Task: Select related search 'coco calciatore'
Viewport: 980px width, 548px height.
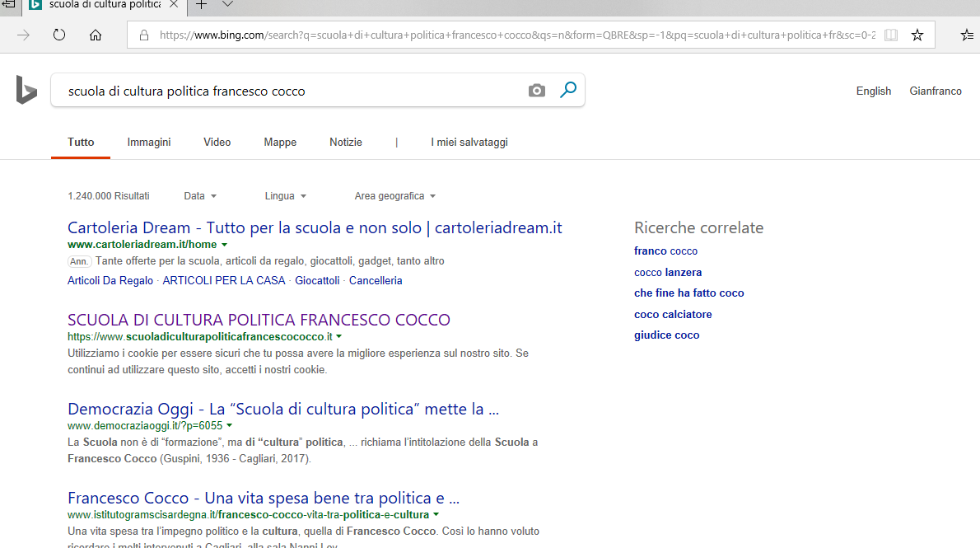Action: coord(673,314)
